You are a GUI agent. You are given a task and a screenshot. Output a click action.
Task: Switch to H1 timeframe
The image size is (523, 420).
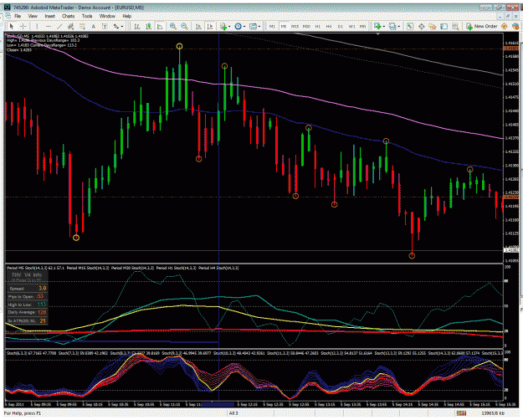tap(317, 26)
